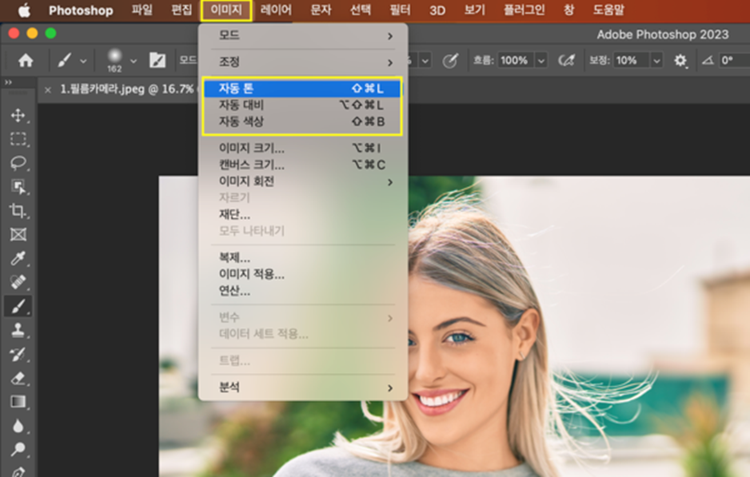Select the Lasso tool

(x=18, y=163)
